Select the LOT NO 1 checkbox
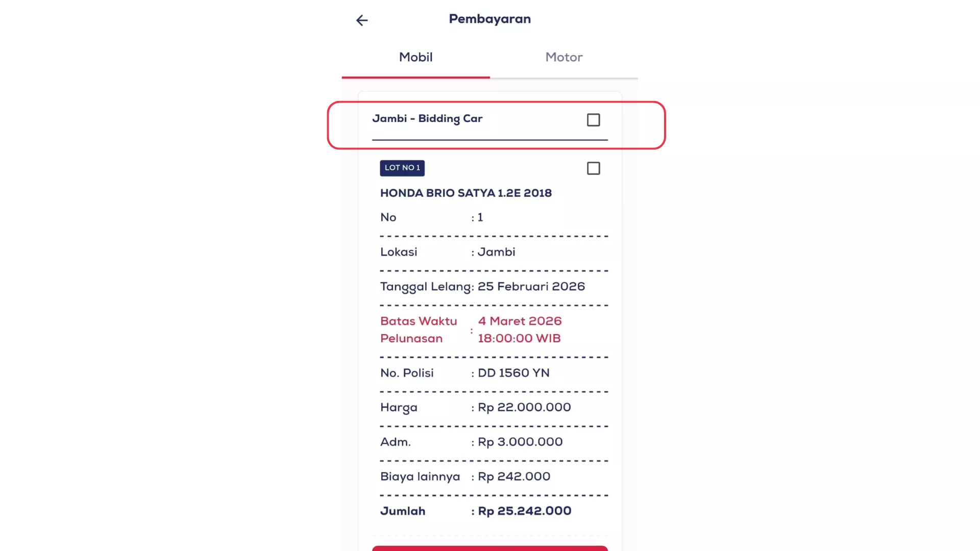This screenshot has height=551, width=980. 593,168
